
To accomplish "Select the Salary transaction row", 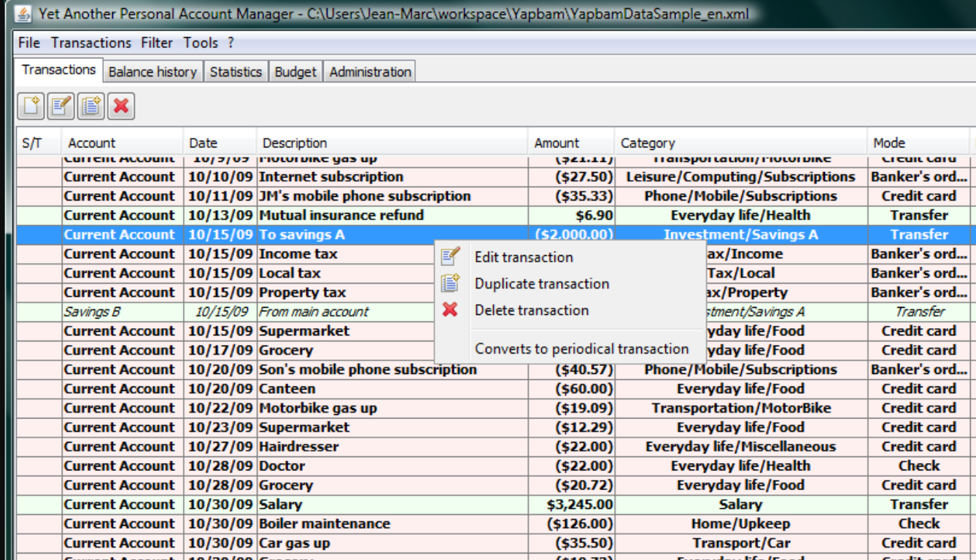I will point(281,505).
